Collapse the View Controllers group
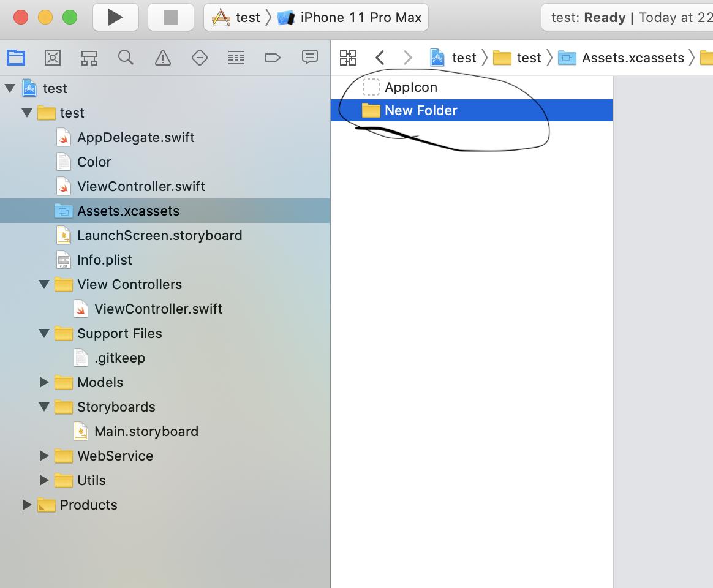Screen dimensions: 713x588 (45, 285)
